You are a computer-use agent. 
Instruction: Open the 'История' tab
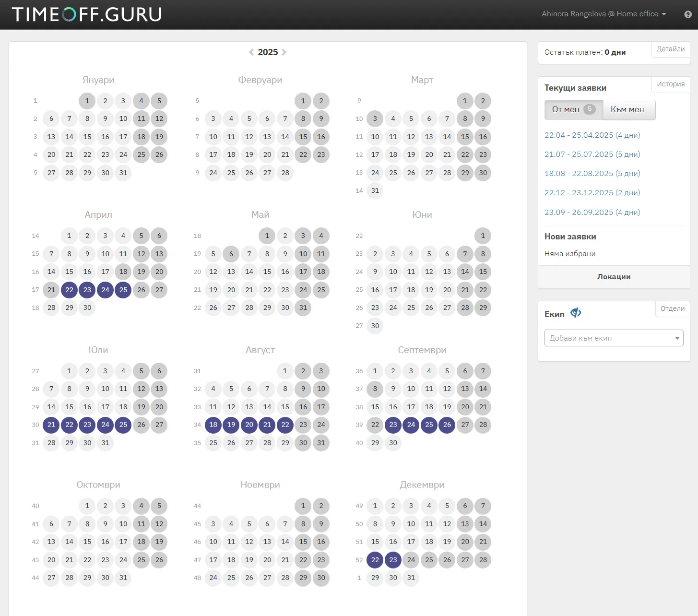coord(671,84)
